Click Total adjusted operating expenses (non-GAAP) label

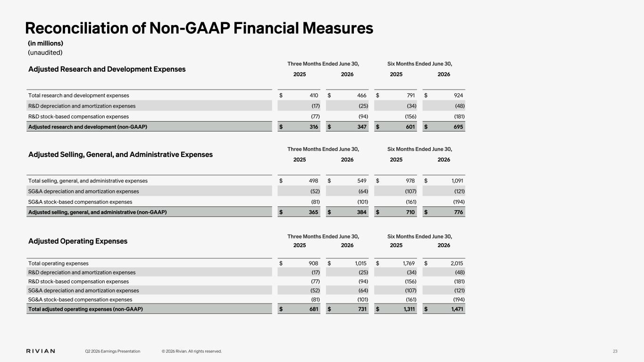[x=85, y=309]
